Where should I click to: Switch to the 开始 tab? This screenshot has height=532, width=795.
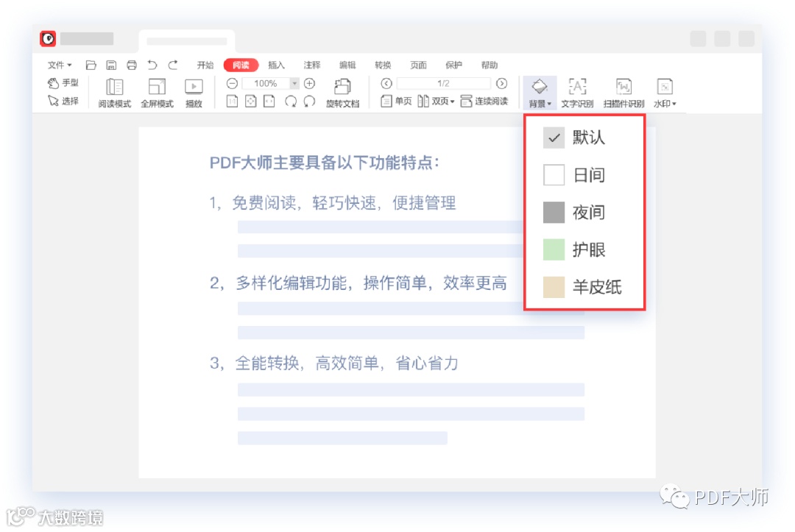pos(205,65)
